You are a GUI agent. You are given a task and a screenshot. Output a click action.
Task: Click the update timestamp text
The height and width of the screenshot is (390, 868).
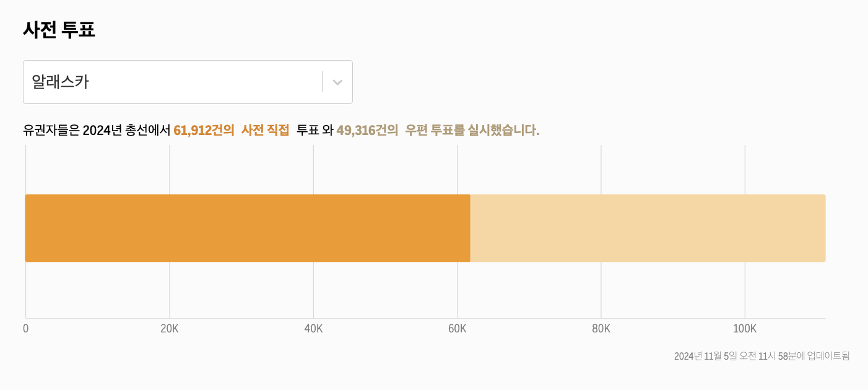pos(762,356)
